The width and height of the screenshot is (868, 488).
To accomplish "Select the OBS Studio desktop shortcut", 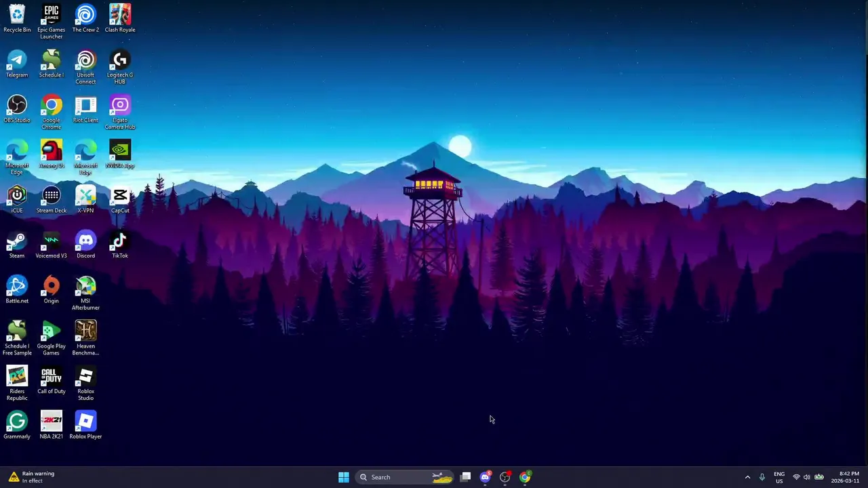I will pyautogui.click(x=17, y=109).
